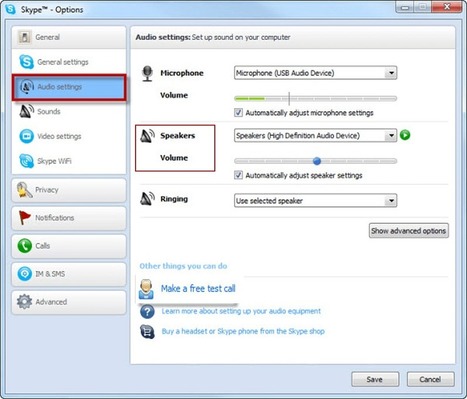This screenshot has height=399, width=467.
Task: Click Show advanced options button
Action: pyautogui.click(x=409, y=231)
